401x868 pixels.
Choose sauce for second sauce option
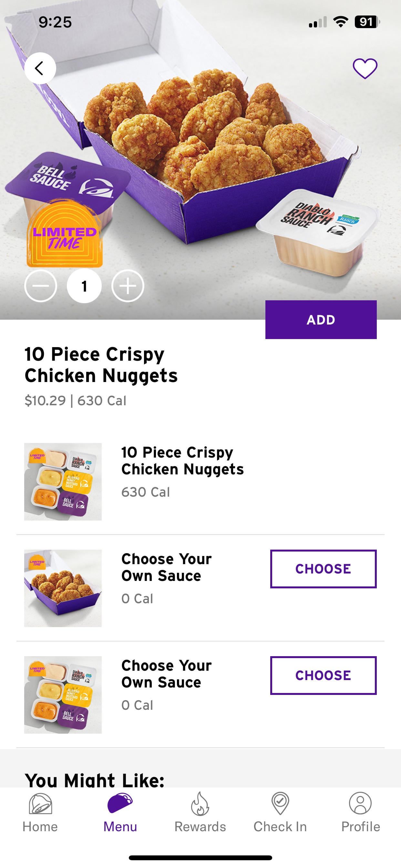[x=323, y=675]
